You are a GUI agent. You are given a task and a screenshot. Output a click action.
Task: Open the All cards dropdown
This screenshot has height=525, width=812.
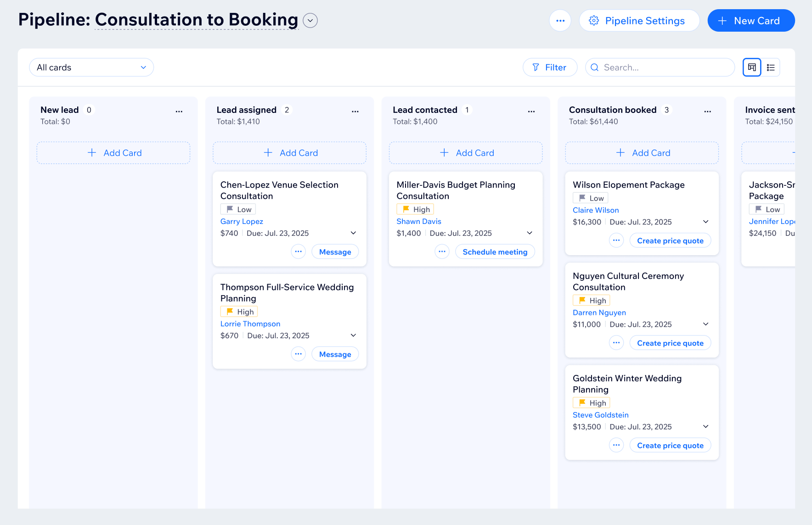click(x=91, y=67)
